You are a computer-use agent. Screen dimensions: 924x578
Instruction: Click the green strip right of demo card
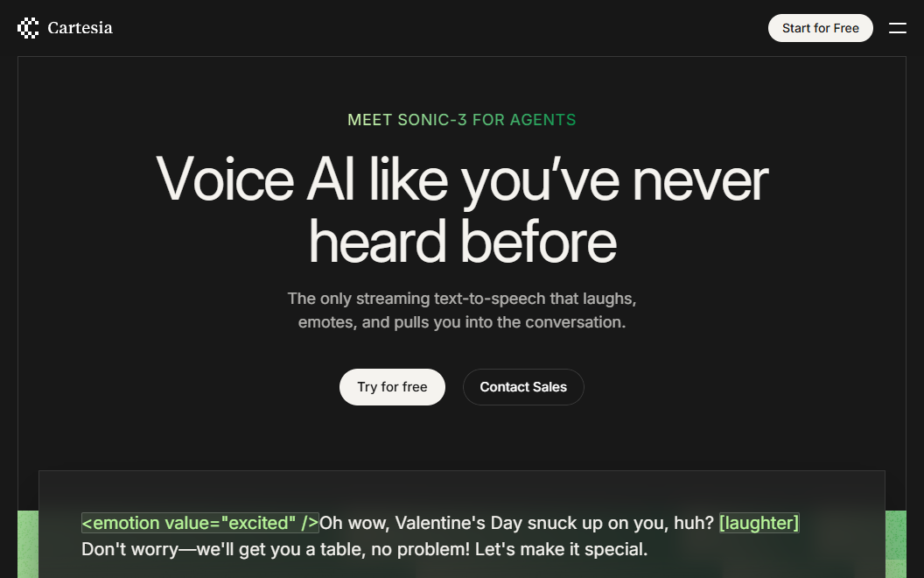tap(895, 543)
